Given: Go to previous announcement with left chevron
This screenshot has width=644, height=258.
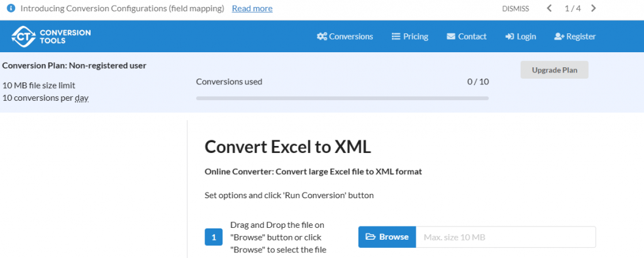Looking at the screenshot, I should (x=549, y=9).
